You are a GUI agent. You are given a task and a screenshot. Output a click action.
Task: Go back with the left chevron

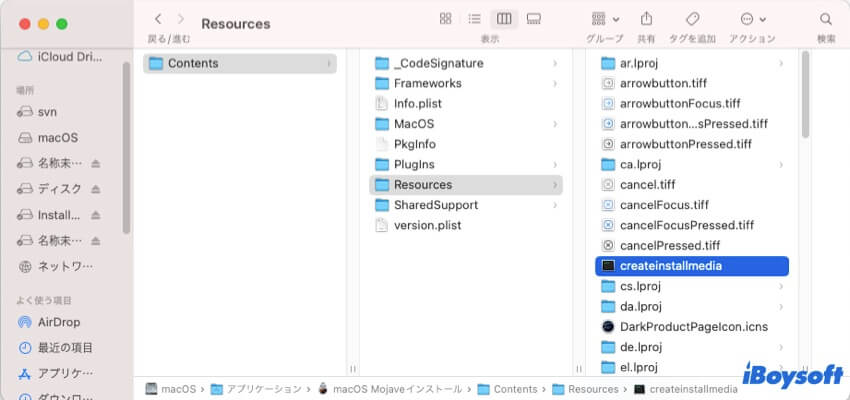(158, 19)
